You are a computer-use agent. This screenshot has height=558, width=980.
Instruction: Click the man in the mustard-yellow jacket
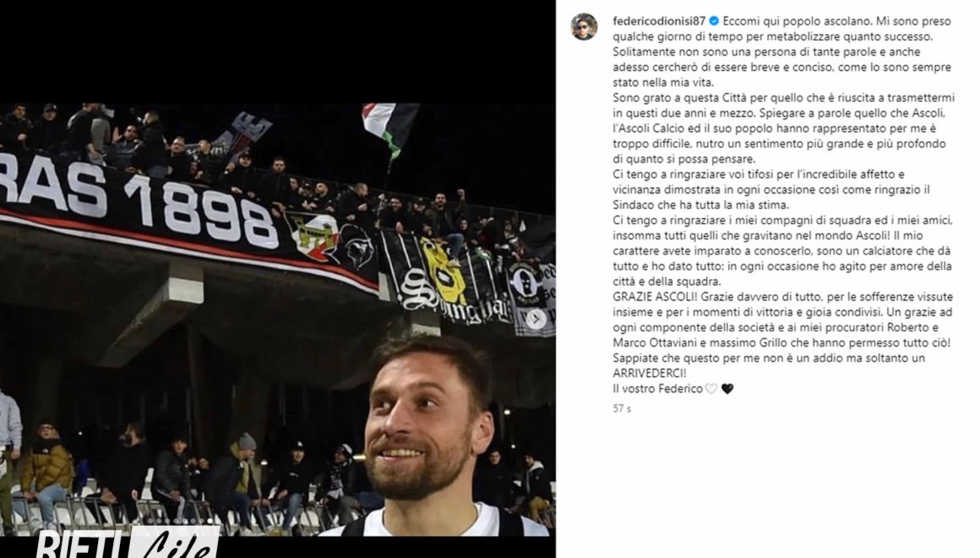click(x=48, y=468)
